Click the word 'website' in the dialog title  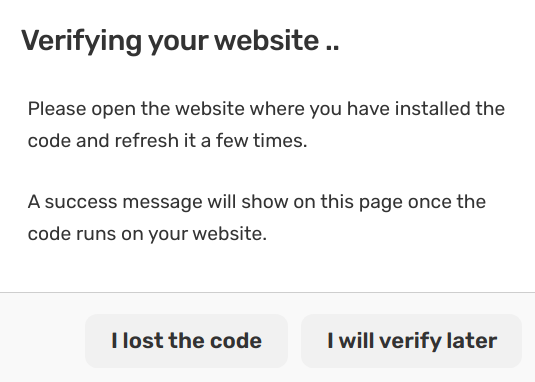(x=266, y=40)
